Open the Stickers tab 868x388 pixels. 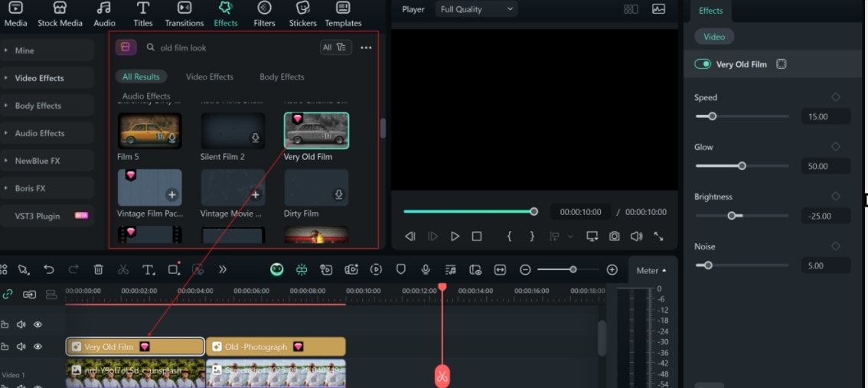coord(303,15)
